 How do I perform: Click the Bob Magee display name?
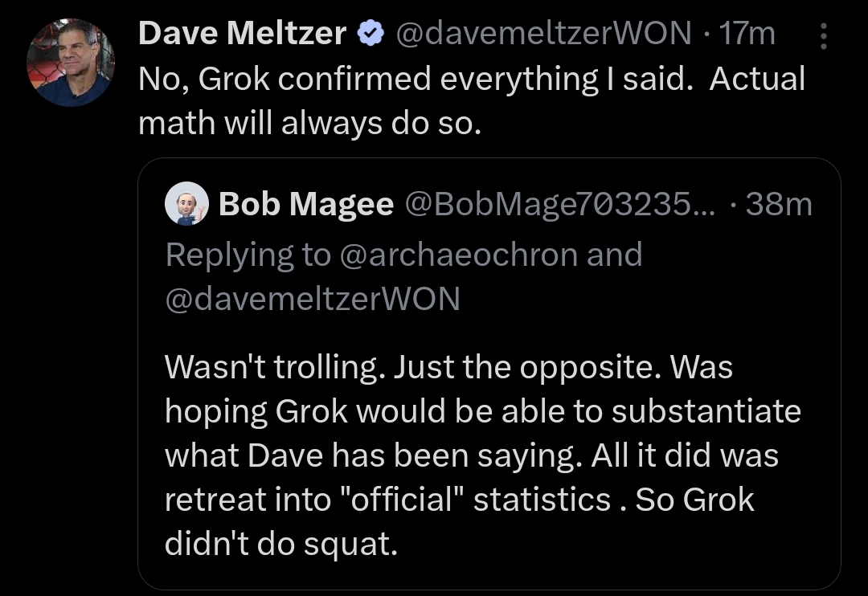[x=305, y=206]
